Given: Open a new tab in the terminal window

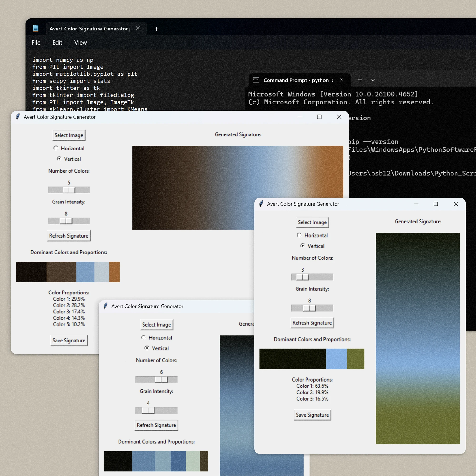Looking at the screenshot, I should click(360, 80).
